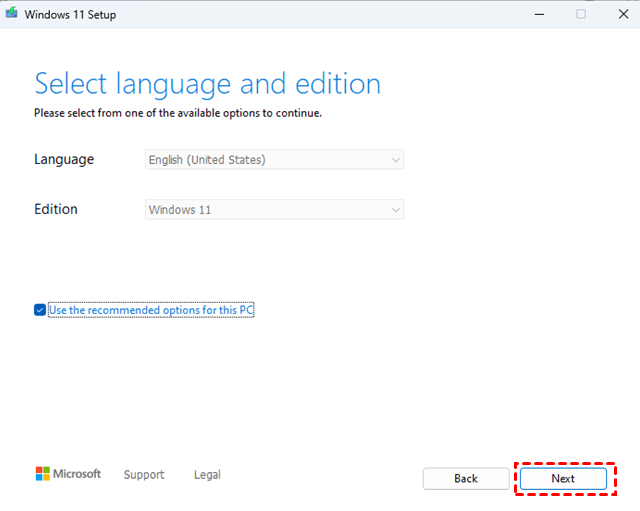Click the Edition field label
Screen dimensions: 640x511
pyautogui.click(x=56, y=209)
